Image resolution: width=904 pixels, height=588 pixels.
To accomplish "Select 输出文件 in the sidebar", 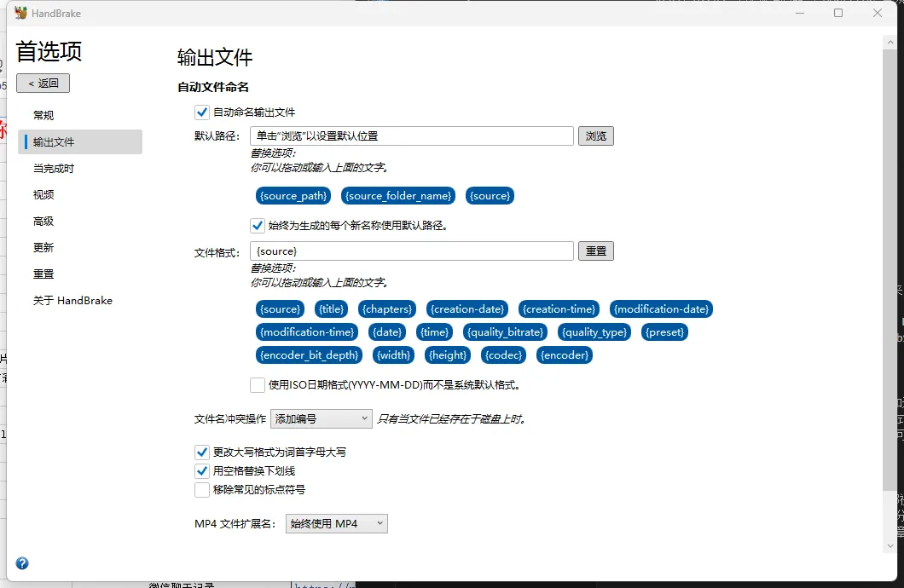I will [80, 141].
